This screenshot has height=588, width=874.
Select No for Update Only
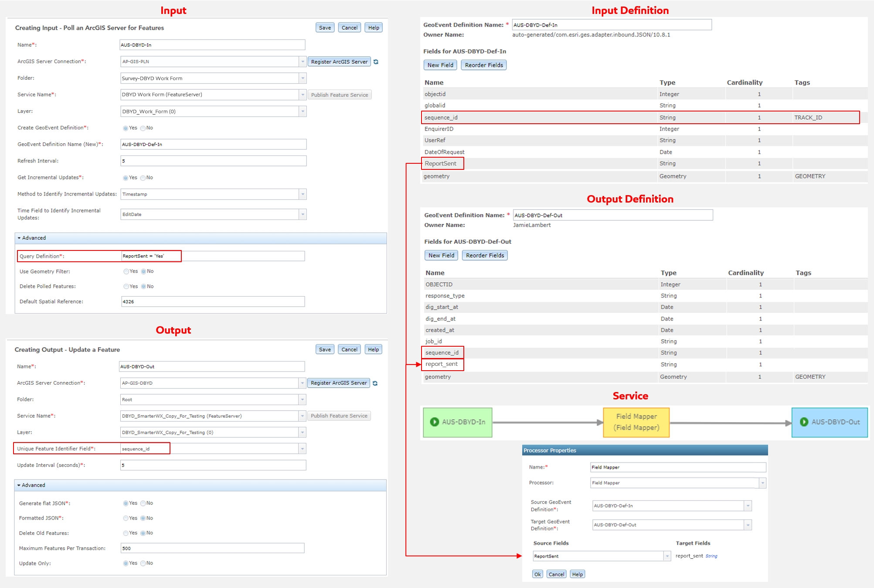[143, 563]
